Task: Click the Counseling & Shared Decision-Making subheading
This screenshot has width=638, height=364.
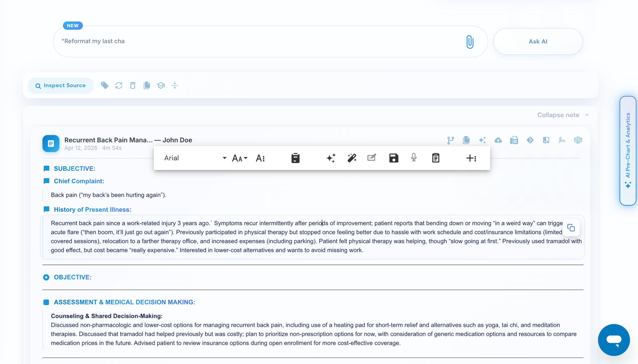Action: pyautogui.click(x=107, y=316)
